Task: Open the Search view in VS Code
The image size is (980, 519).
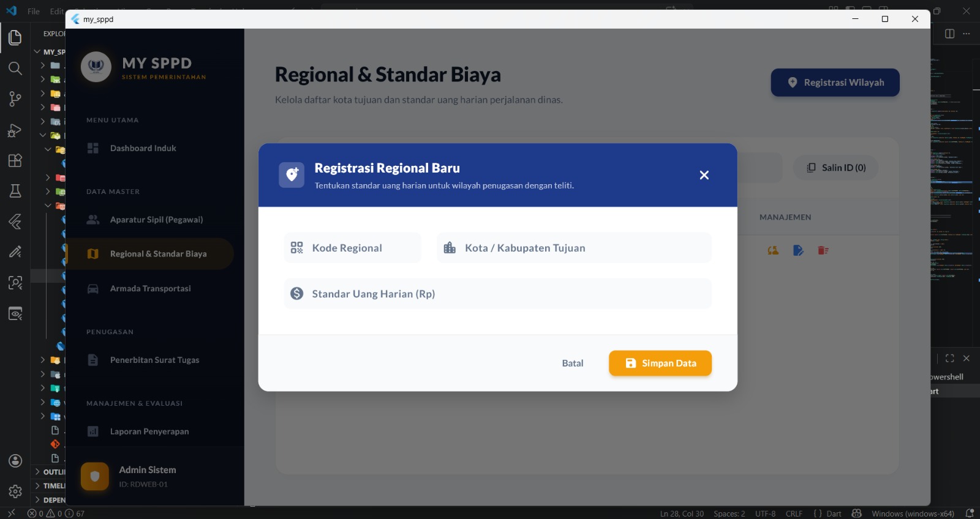Action: pos(15,68)
